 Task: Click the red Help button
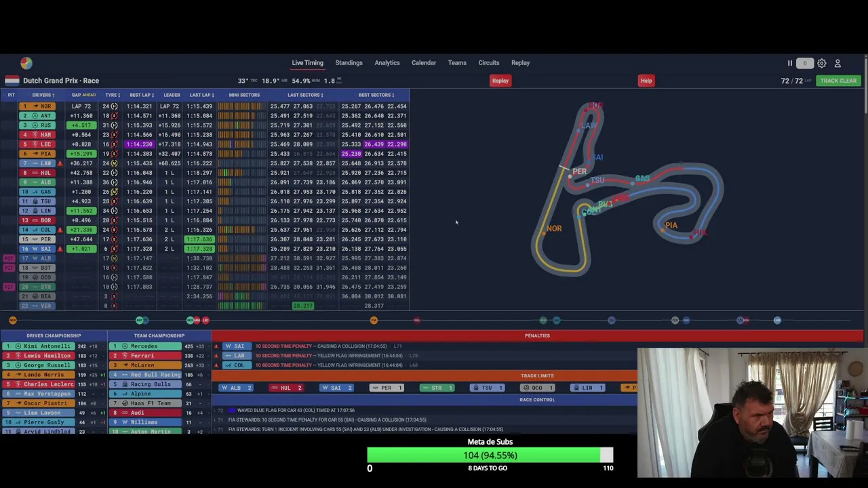tap(646, 81)
